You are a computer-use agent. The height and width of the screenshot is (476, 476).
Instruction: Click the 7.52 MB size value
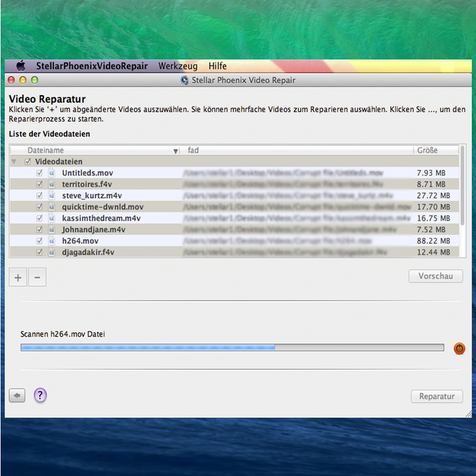[431, 230]
